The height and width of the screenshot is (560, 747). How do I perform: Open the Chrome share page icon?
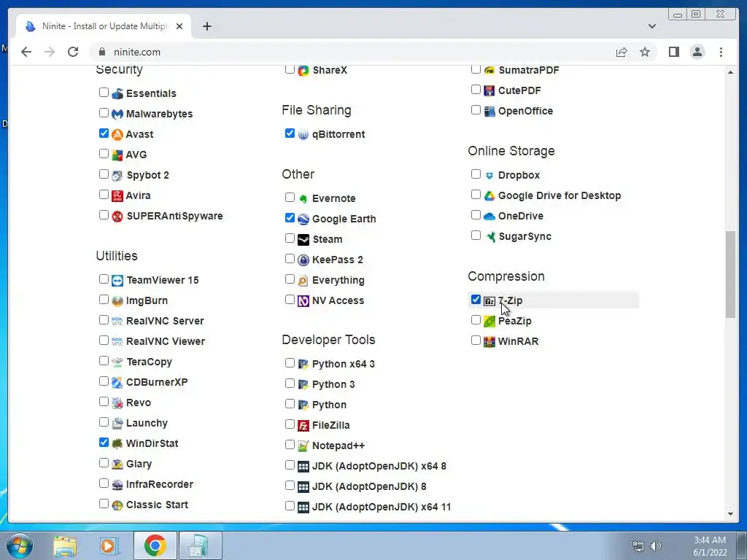[x=622, y=52]
